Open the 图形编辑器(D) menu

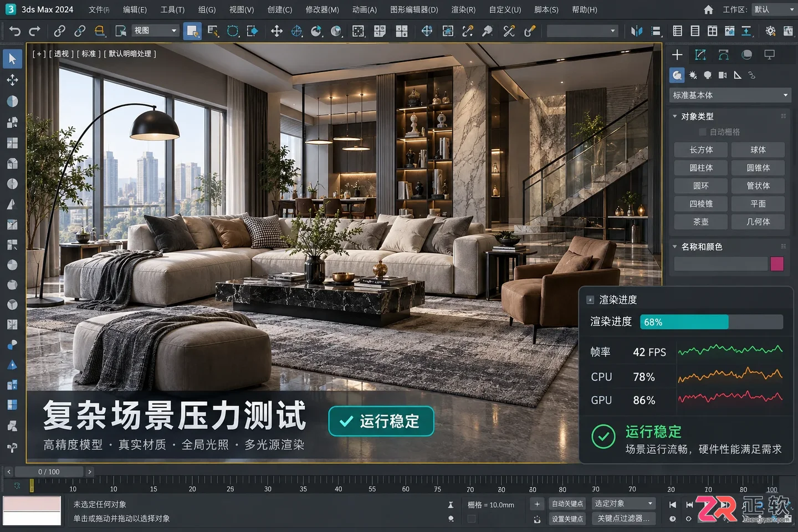[x=414, y=9]
